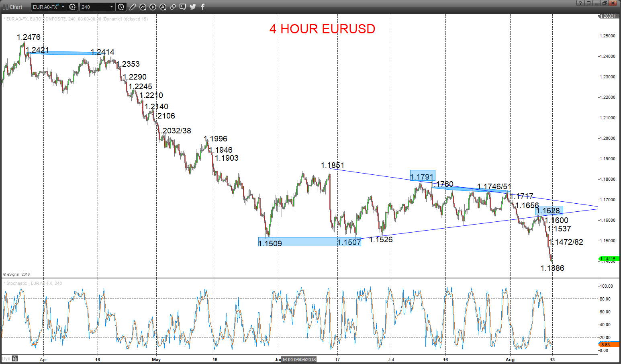Expand the 240 interval dropdown
The width and height of the screenshot is (621, 364).
[x=112, y=7]
